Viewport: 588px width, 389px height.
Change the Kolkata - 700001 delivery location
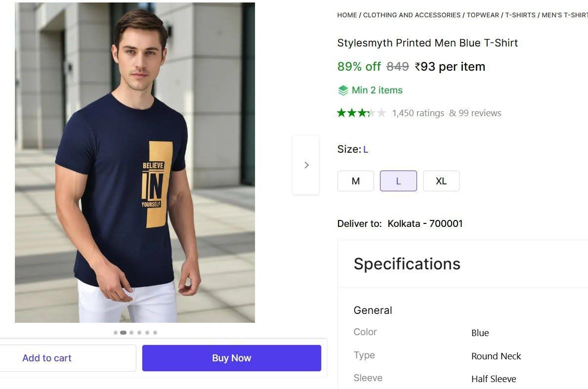click(425, 224)
